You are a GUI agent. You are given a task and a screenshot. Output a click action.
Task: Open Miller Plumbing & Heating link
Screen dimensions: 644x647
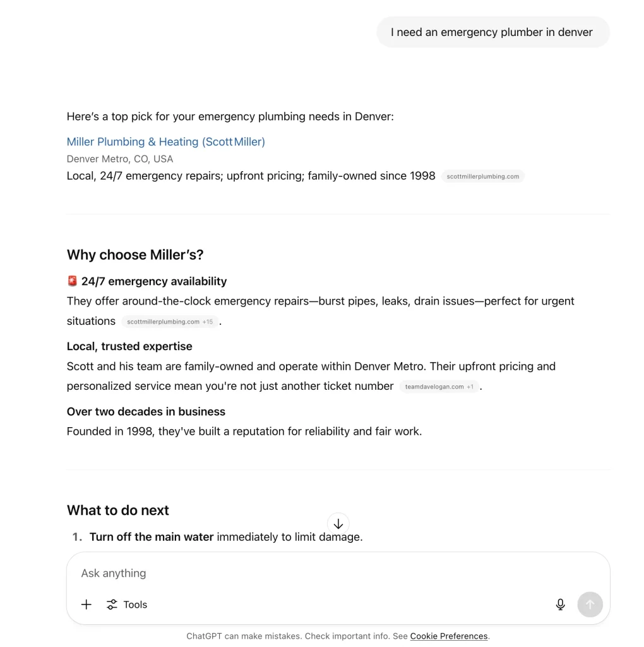pos(165,142)
